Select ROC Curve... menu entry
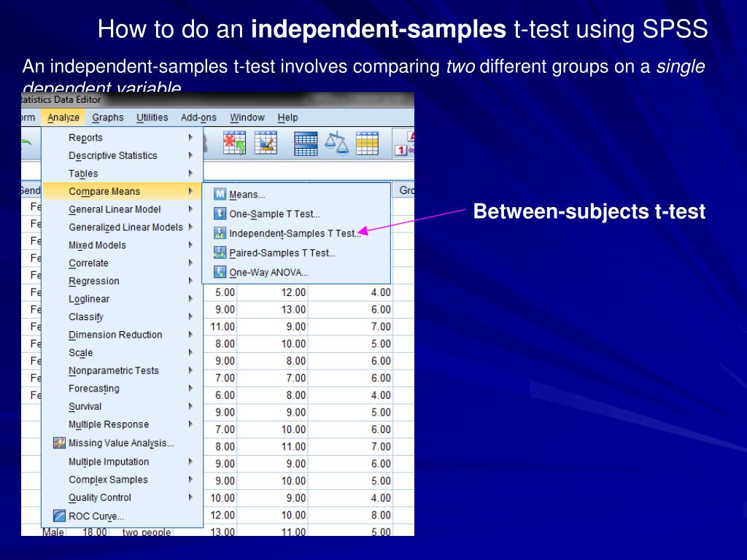 pos(123,516)
